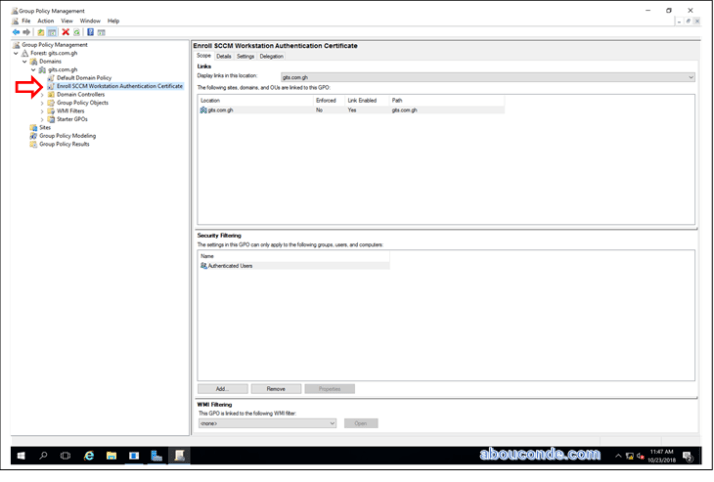Viewport: 714px width, 482px height.
Task: Switch to the Delegation tab
Action: pos(271,56)
